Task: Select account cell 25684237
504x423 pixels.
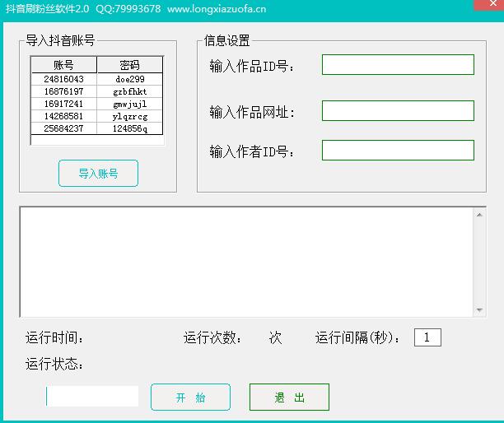Action: pos(63,128)
